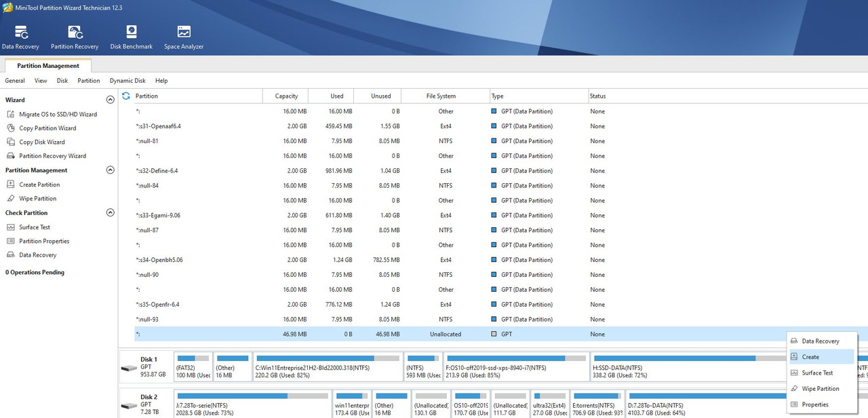Open the Dynamic Disk menu
This screenshot has height=418, width=868.
(x=127, y=81)
